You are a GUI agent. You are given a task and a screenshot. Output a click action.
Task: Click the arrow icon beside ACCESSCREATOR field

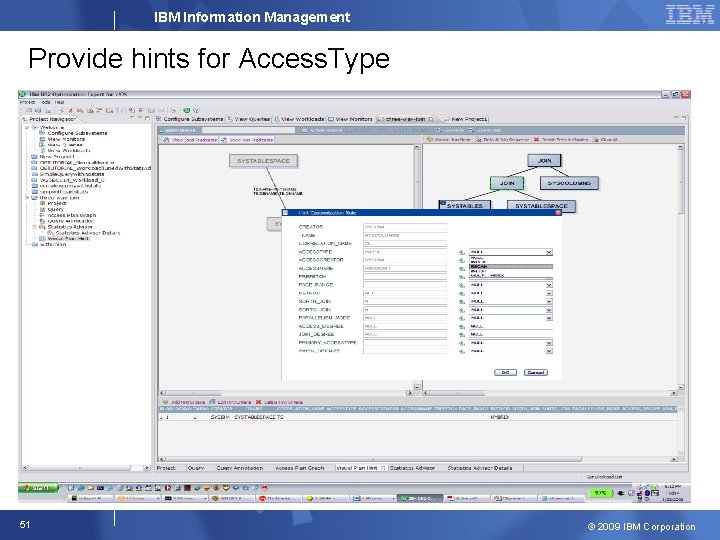[462, 260]
